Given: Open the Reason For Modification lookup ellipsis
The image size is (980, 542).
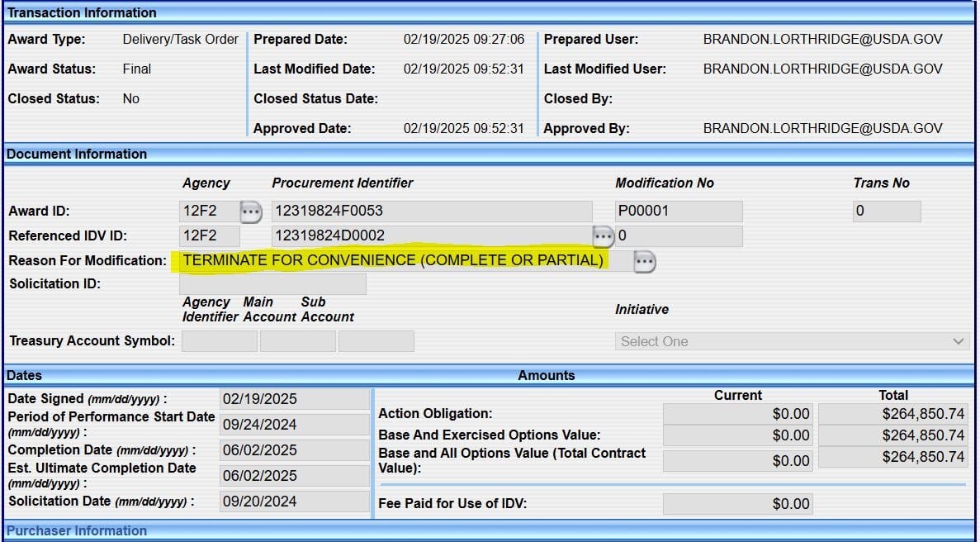Looking at the screenshot, I should pyautogui.click(x=644, y=262).
